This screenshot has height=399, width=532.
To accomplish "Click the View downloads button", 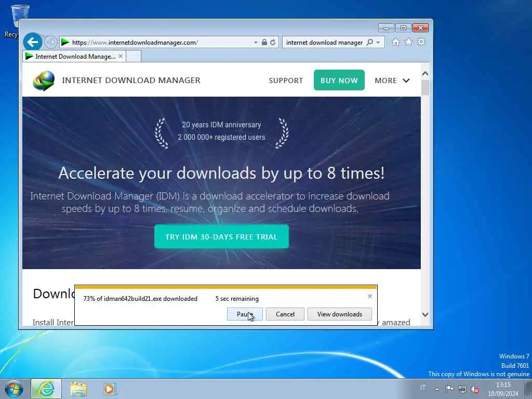I will point(340,314).
